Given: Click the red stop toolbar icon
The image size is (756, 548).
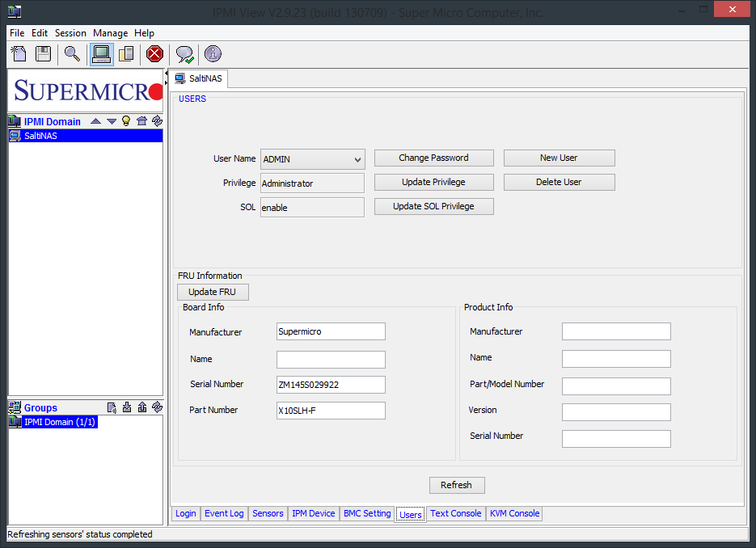Looking at the screenshot, I should pos(154,54).
